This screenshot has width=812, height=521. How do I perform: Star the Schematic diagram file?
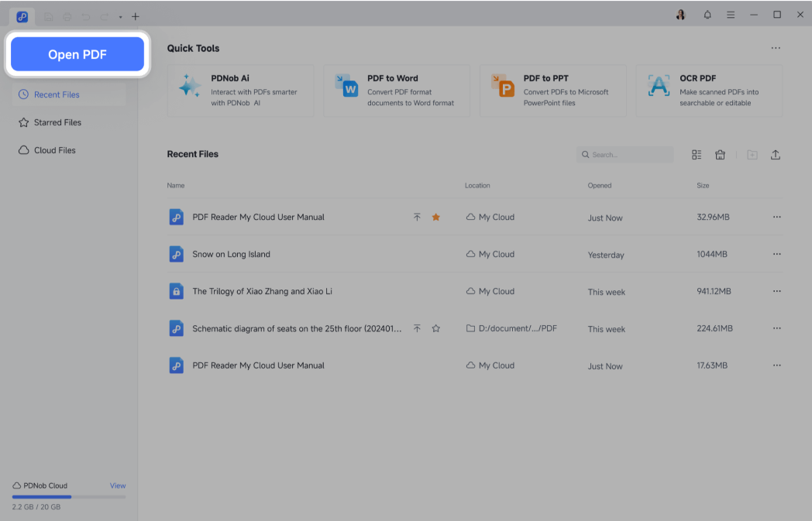tap(436, 328)
